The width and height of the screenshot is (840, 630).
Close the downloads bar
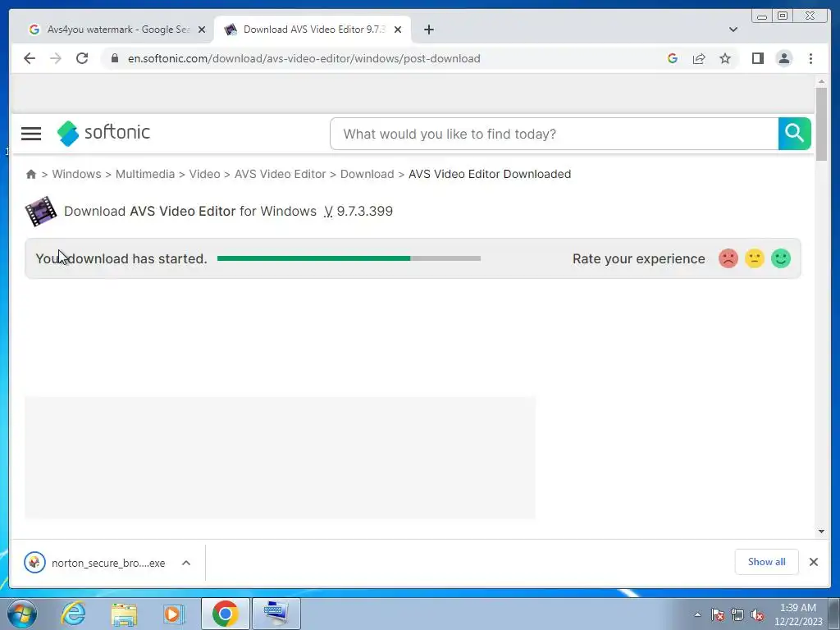point(814,562)
